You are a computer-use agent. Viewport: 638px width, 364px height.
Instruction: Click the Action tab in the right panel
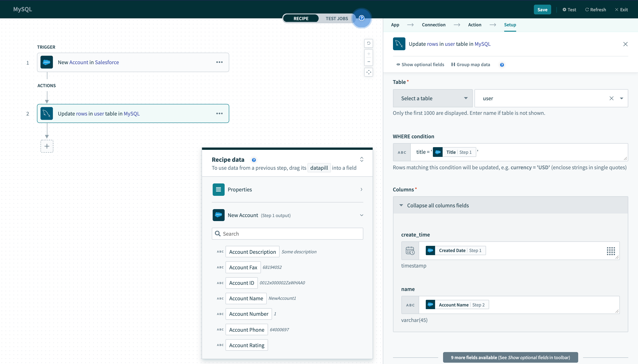475,25
